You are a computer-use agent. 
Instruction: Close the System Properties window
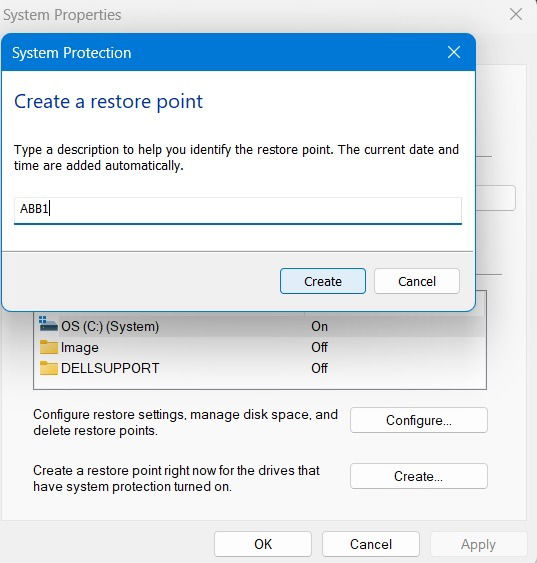[516, 14]
